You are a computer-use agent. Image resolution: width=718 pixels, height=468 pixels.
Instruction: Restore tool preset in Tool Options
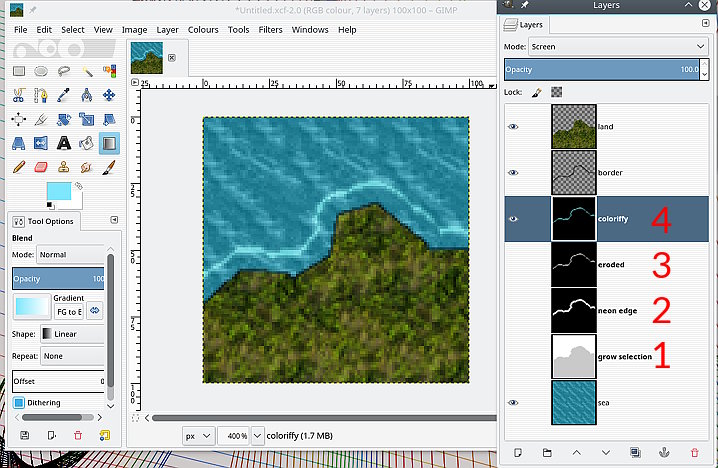pyautogui.click(x=51, y=435)
